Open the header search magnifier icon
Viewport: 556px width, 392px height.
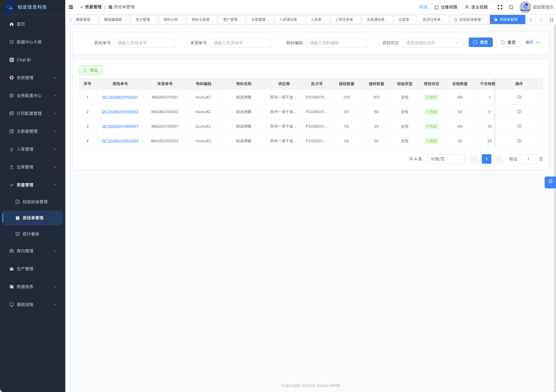511,7
